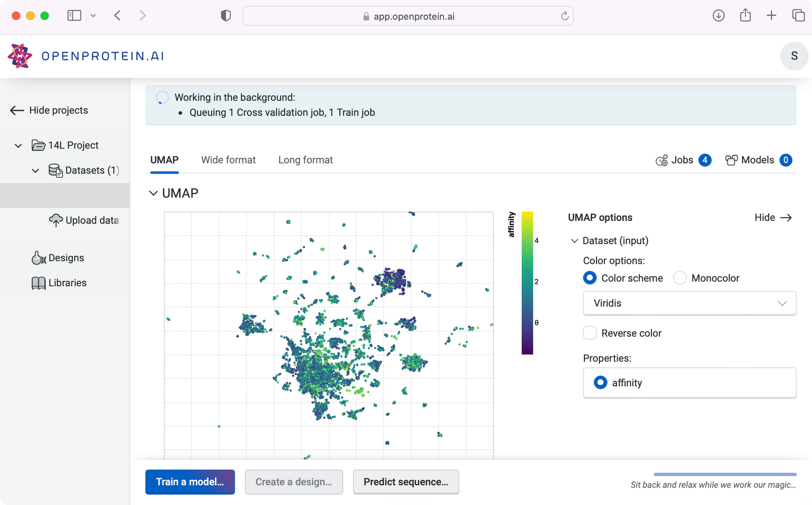Click the Train a model button
The image size is (812, 505).
[x=190, y=482]
